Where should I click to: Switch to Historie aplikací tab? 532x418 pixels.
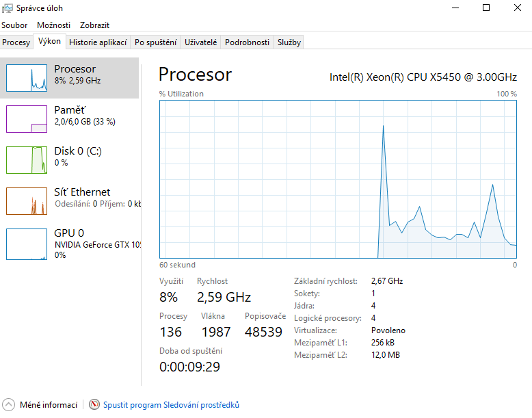pyautogui.click(x=98, y=42)
